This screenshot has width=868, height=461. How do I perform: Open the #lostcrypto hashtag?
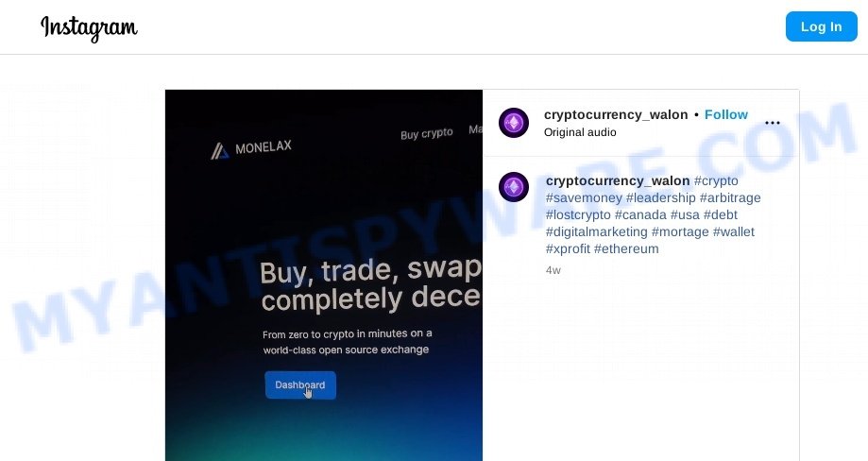point(578,214)
